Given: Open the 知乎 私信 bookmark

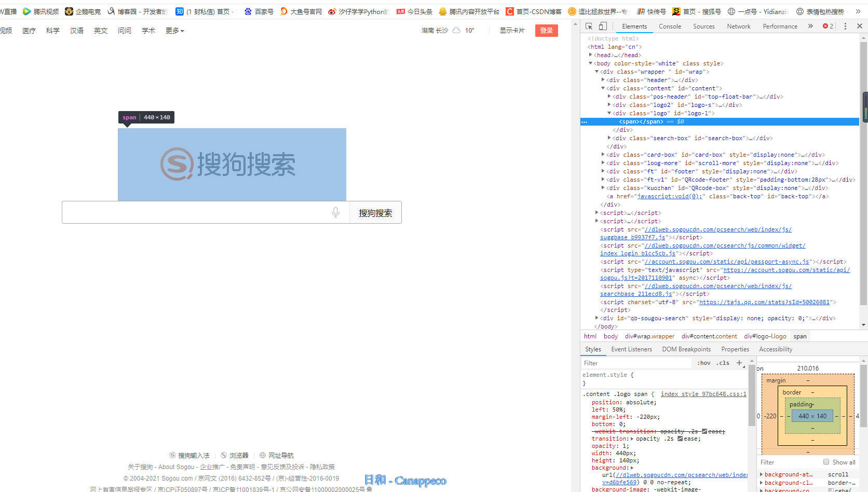Looking at the screenshot, I should (x=206, y=11).
